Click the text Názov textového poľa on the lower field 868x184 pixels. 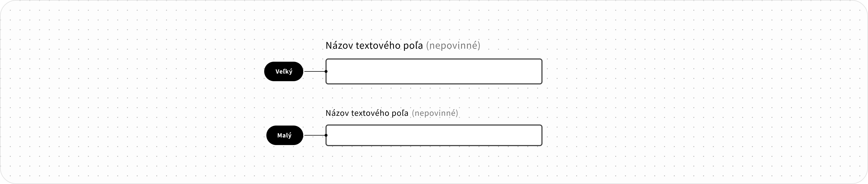pyautogui.click(x=367, y=113)
